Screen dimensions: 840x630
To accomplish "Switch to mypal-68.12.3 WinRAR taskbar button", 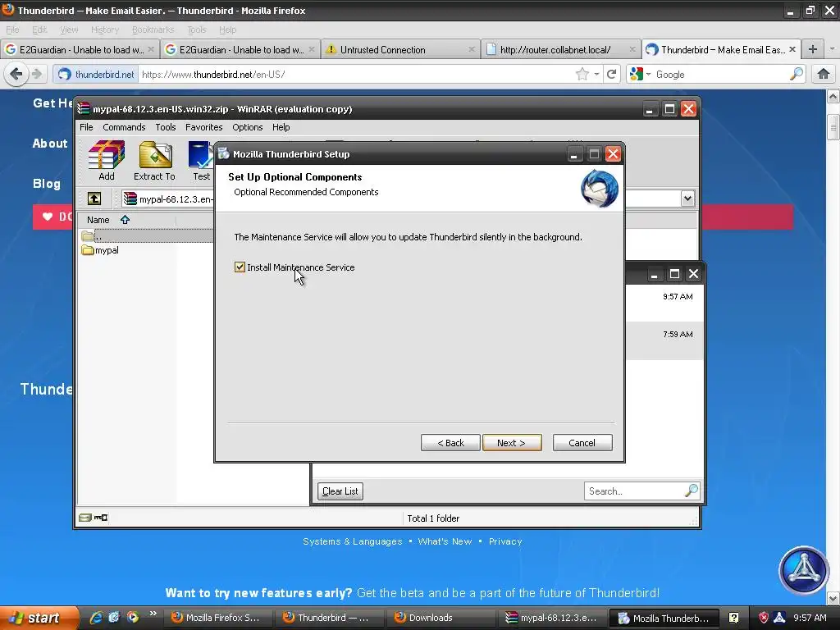I will coord(552,618).
